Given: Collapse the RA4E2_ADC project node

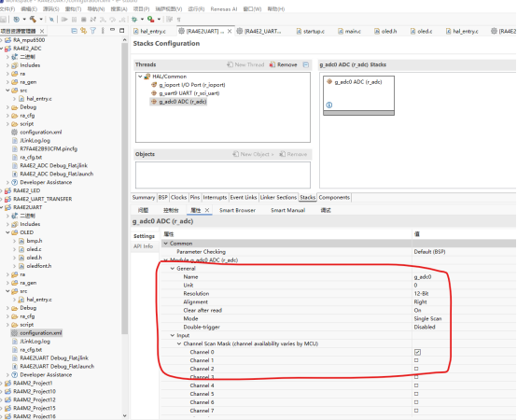Looking at the screenshot, I should point(2,49).
